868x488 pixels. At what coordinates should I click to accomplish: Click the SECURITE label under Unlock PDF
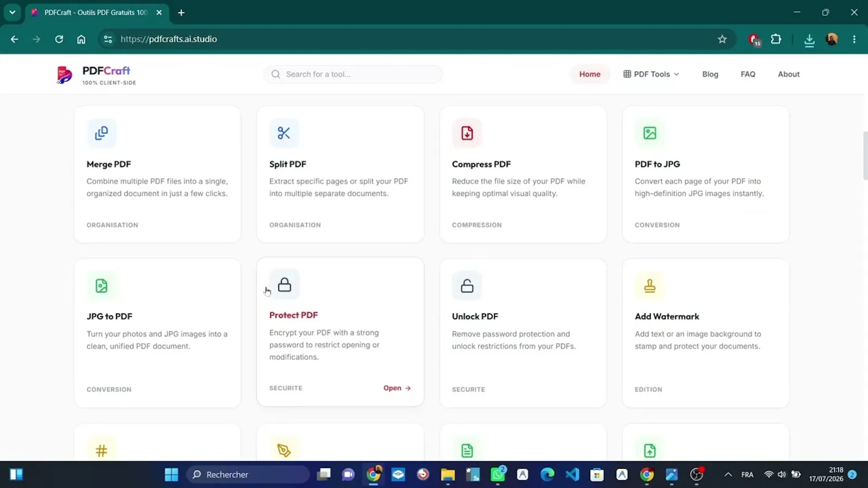point(468,389)
